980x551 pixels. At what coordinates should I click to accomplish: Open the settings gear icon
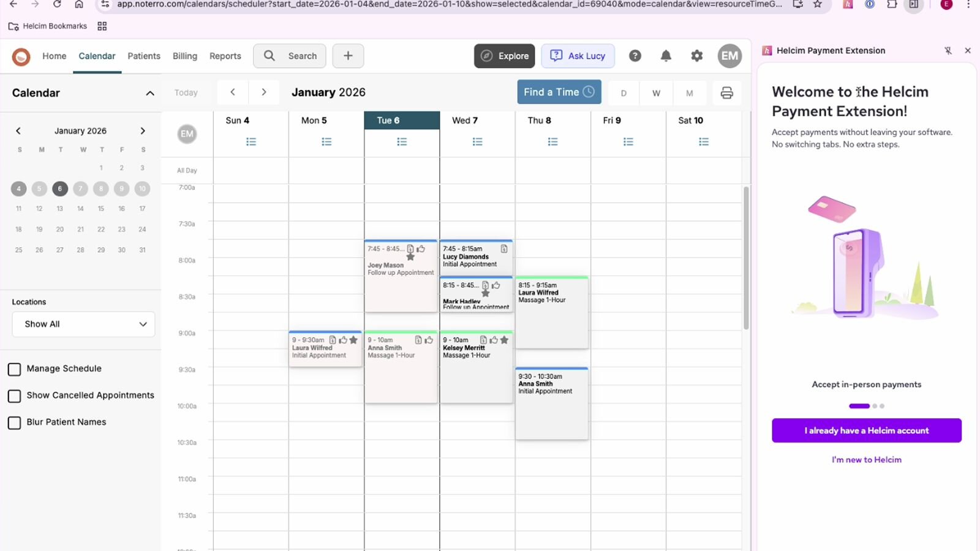696,56
